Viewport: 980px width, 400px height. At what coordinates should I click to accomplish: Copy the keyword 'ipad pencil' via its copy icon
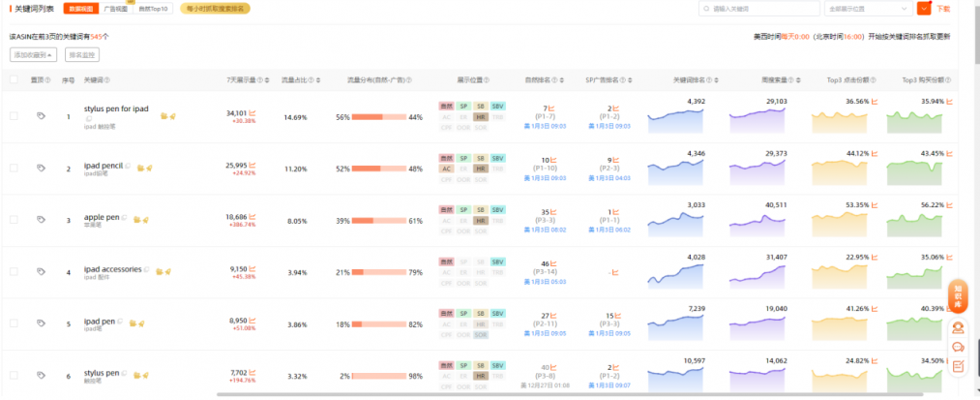[x=128, y=166]
